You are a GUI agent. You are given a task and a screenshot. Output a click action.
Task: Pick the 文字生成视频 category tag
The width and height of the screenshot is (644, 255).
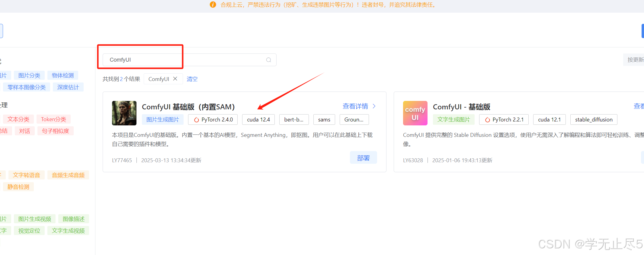[68, 231]
